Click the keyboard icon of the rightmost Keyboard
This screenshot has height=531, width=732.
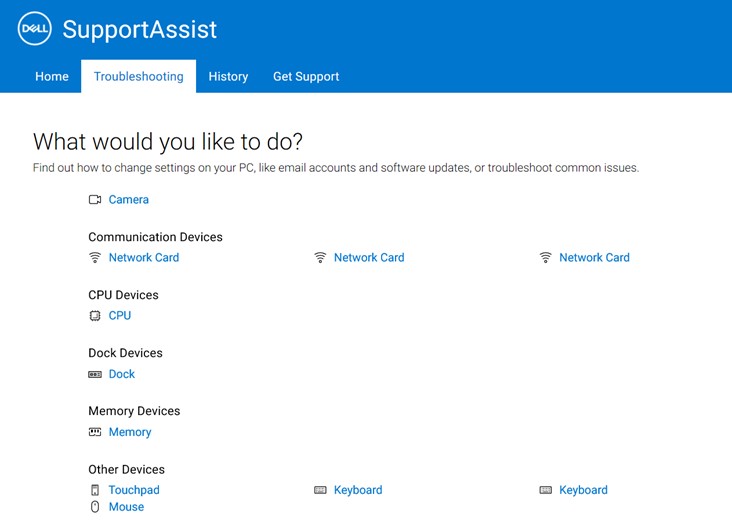tap(545, 490)
